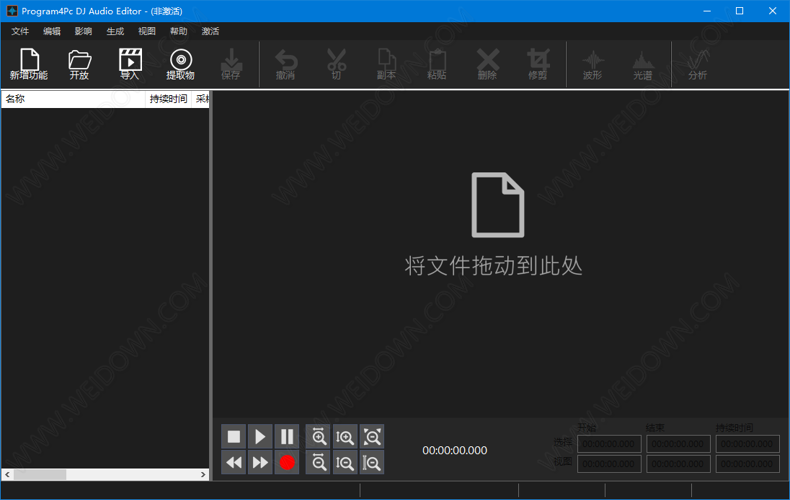Click the selection start time field

pyautogui.click(x=609, y=443)
